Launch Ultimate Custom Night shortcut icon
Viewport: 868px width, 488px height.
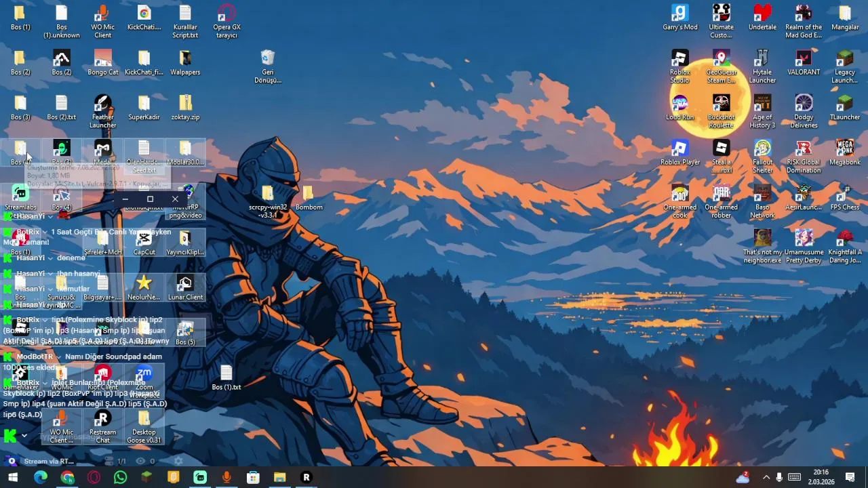coord(721,22)
